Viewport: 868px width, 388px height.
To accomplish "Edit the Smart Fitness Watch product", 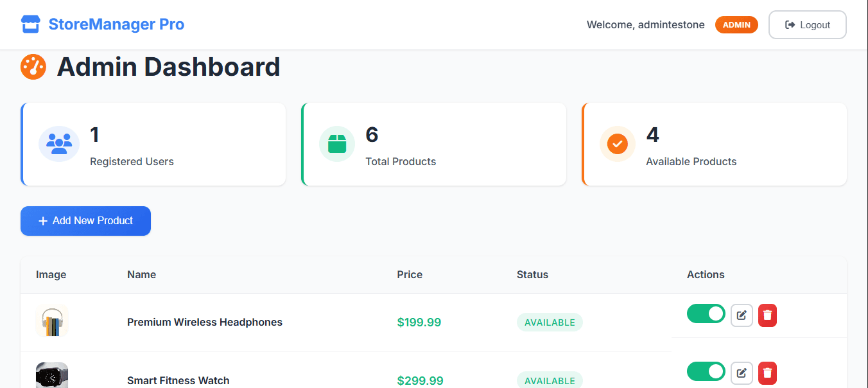I will click(x=742, y=373).
